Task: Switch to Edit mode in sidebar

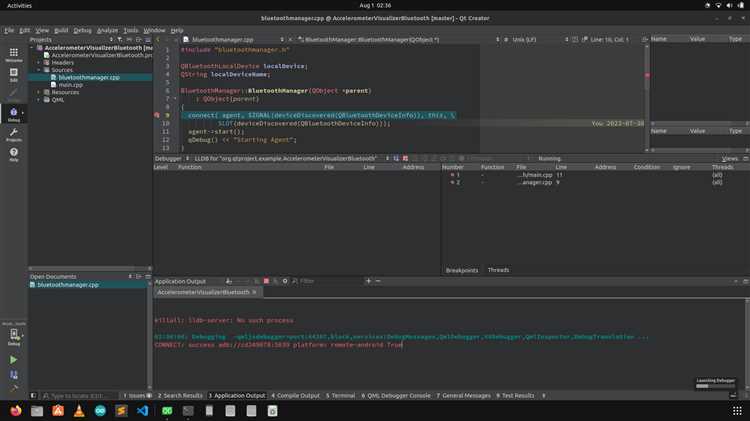Action: pos(13,75)
